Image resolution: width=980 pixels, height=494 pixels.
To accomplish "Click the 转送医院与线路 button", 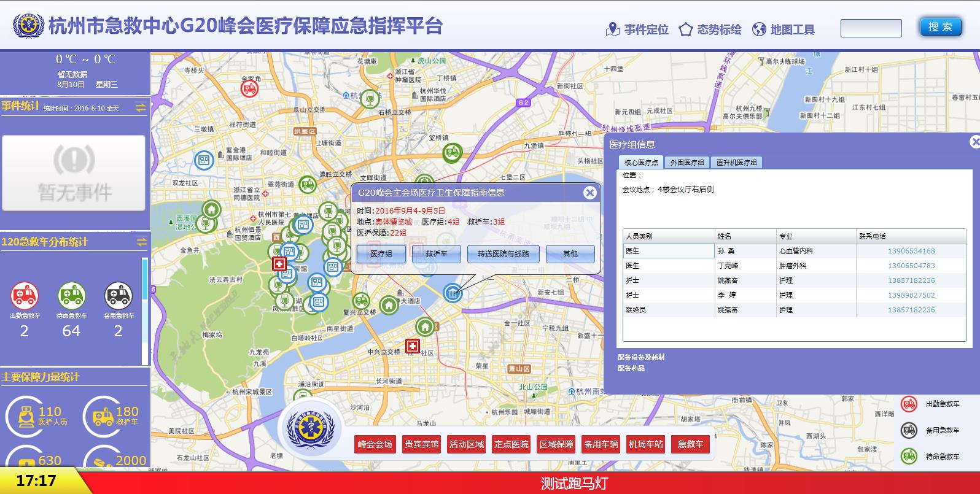I will point(503,254).
